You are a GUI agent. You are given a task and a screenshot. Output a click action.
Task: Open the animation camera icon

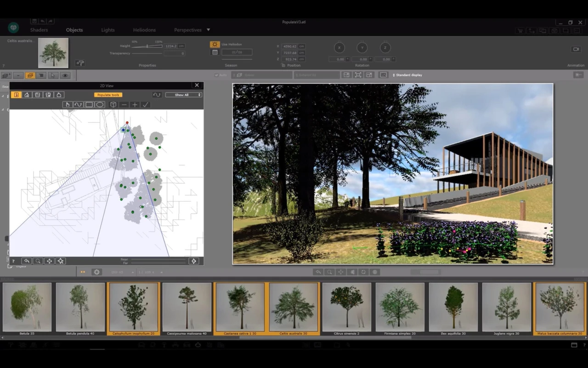coord(576,49)
